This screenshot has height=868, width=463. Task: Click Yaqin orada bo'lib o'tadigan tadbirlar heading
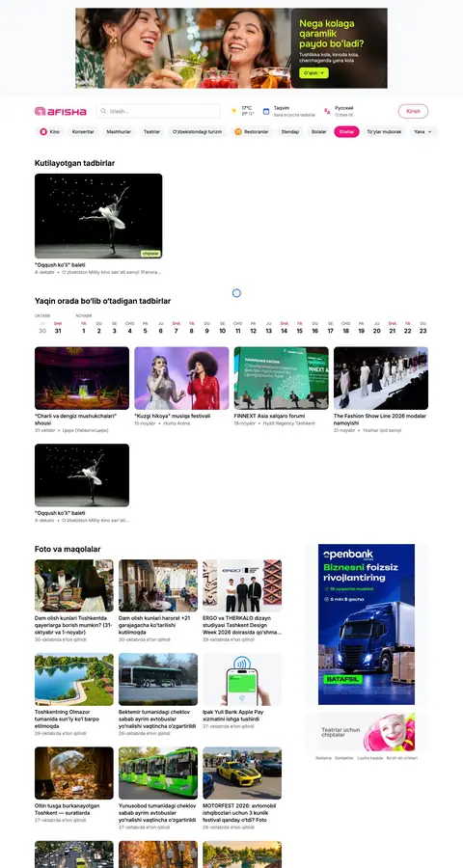click(x=102, y=301)
